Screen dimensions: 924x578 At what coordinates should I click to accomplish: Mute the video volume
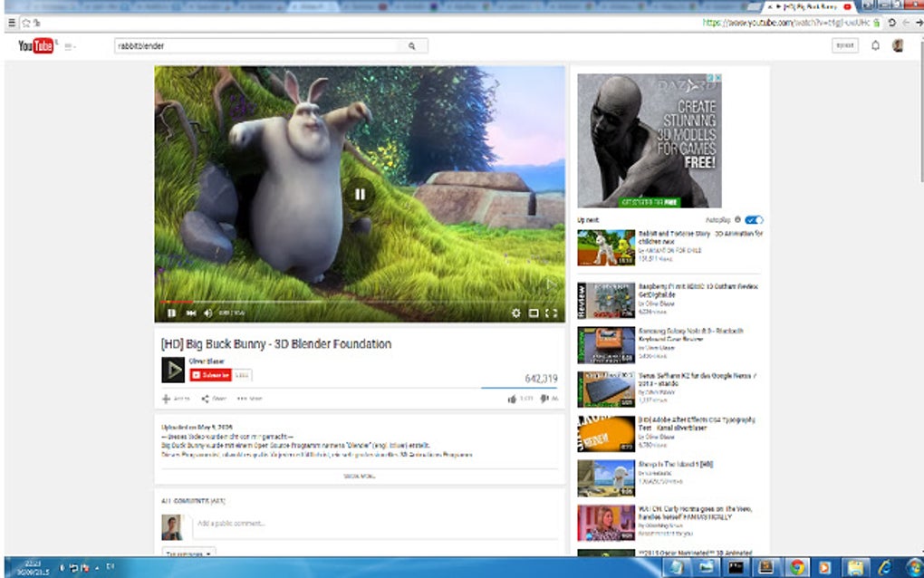point(206,314)
